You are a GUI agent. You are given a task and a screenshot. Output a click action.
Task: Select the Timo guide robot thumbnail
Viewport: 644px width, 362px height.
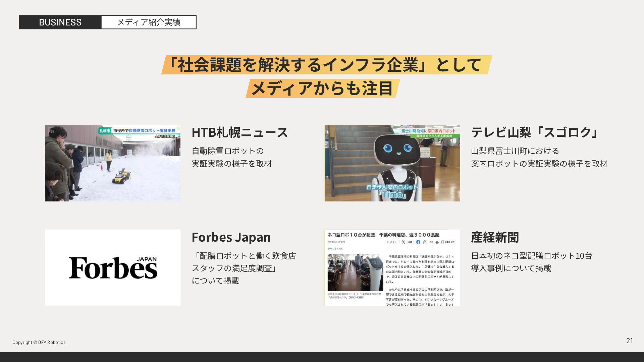click(392, 164)
